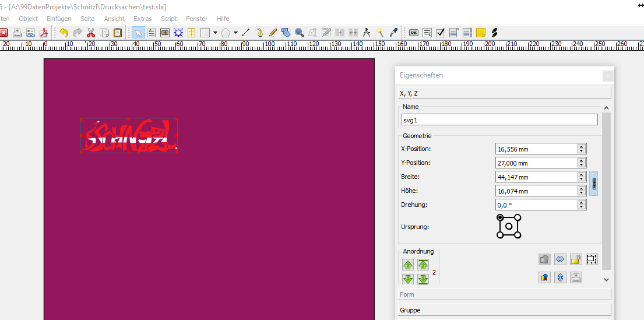Screen dimensions: 644x320
Task: Open the Extras menu
Action: tap(143, 19)
